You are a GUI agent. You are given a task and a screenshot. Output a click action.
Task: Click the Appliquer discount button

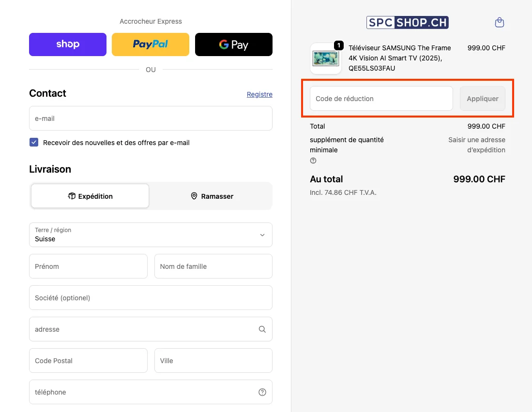483,99
